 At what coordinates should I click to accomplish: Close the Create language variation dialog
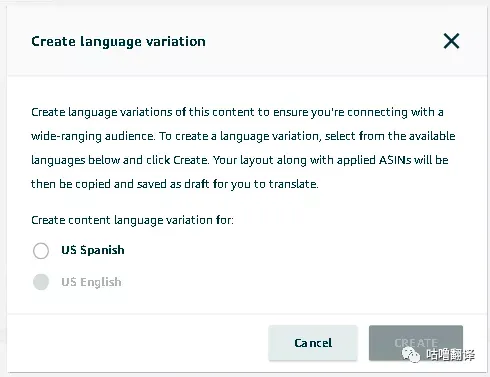coord(451,41)
